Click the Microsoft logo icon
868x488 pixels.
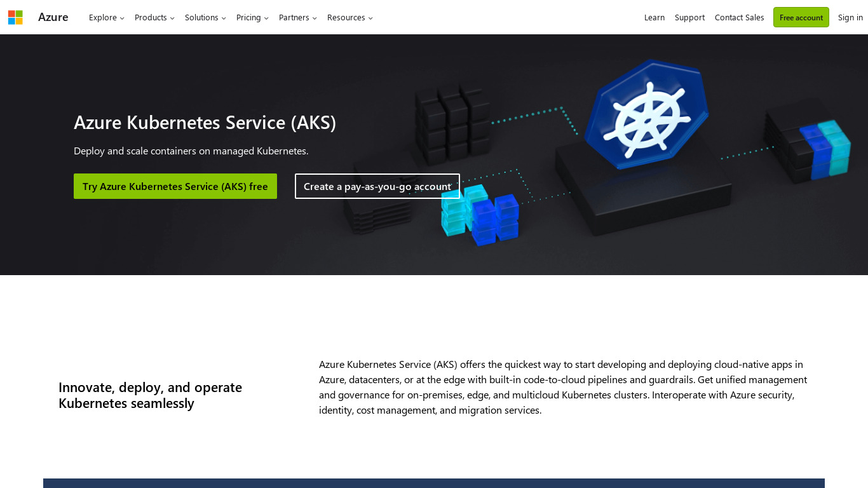coord(15,17)
